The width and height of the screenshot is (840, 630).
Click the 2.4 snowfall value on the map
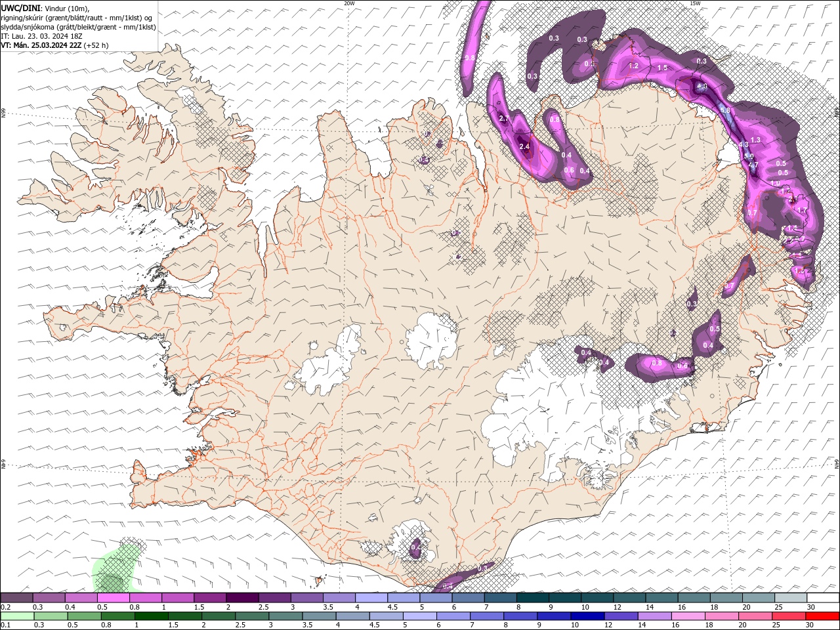point(524,146)
